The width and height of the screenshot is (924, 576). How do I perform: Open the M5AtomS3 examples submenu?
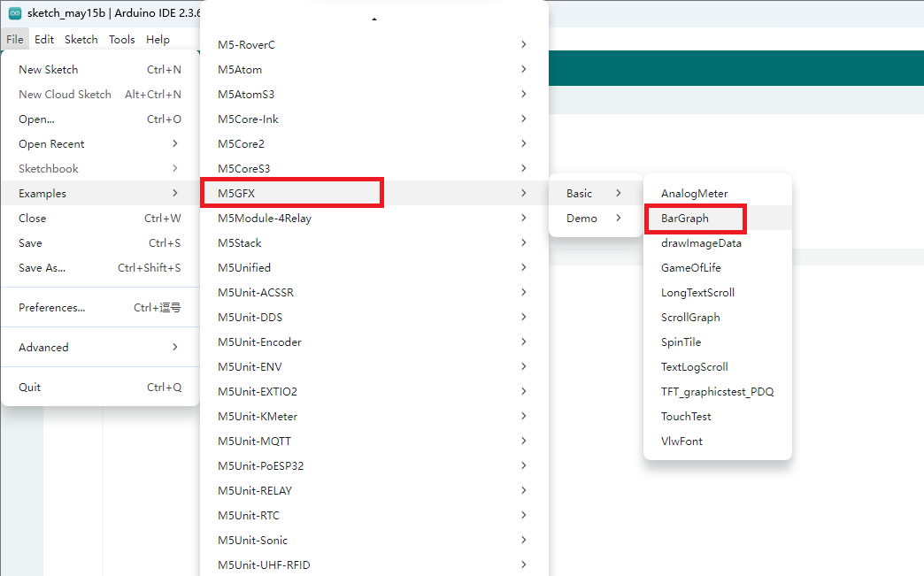(x=374, y=95)
